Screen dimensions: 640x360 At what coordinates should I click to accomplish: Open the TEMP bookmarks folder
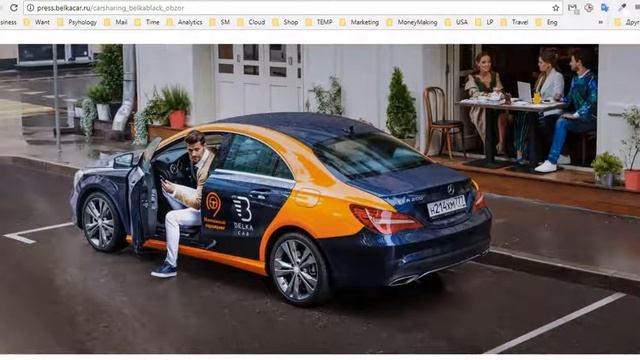tap(319, 22)
